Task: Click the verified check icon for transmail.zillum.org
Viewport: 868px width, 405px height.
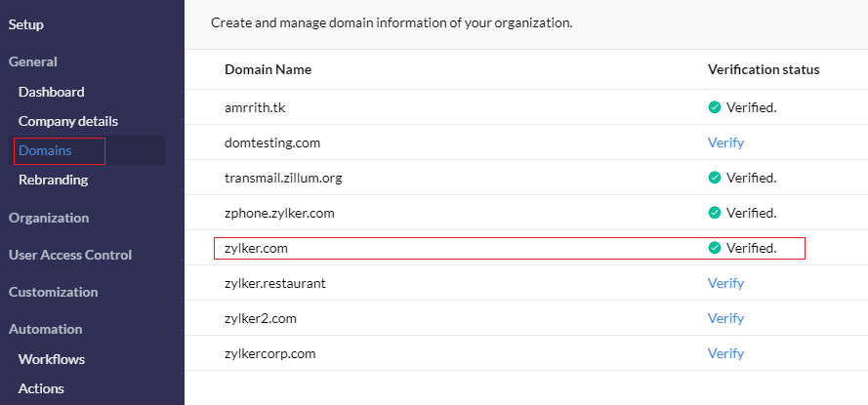Action: click(715, 178)
